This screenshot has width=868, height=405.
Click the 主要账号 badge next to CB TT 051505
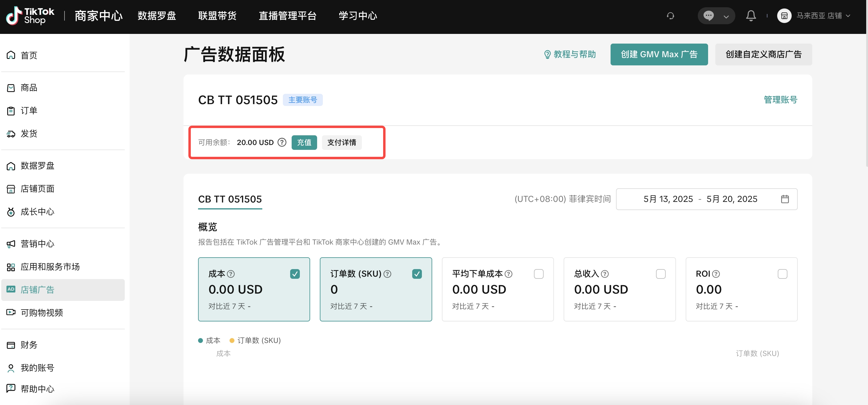coord(303,100)
